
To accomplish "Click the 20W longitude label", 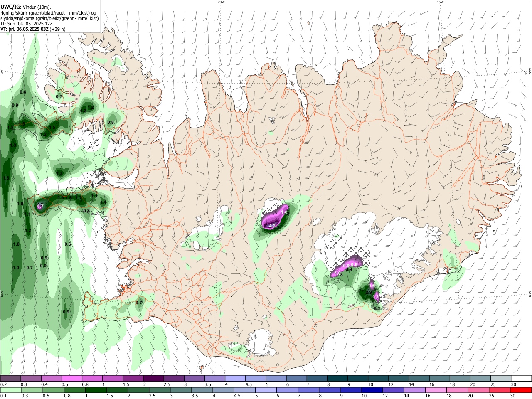I will click(221, 2).
